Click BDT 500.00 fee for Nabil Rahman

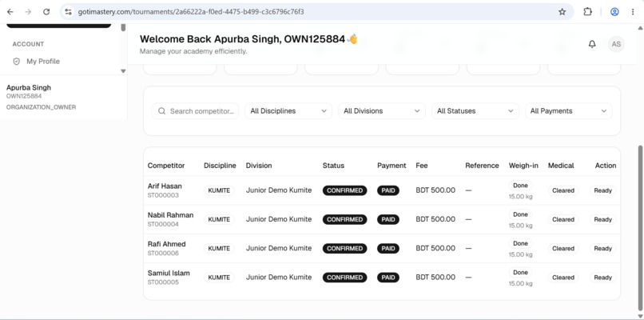(435, 219)
